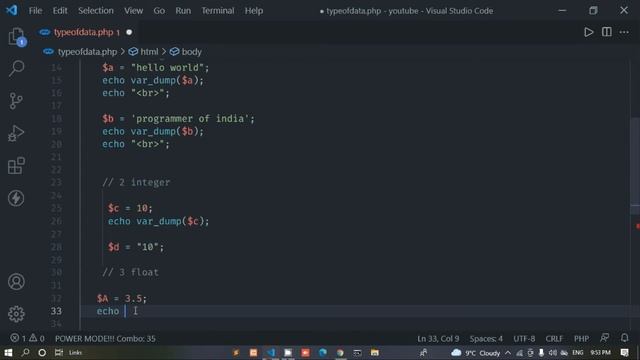
Task: Open Windows taskbar search
Action: tap(25, 352)
